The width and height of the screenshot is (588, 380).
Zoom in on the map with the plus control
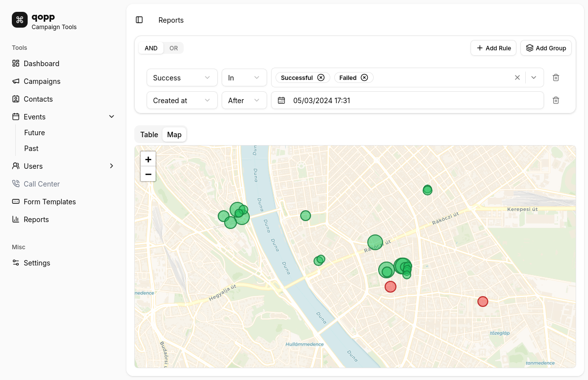pos(148,159)
